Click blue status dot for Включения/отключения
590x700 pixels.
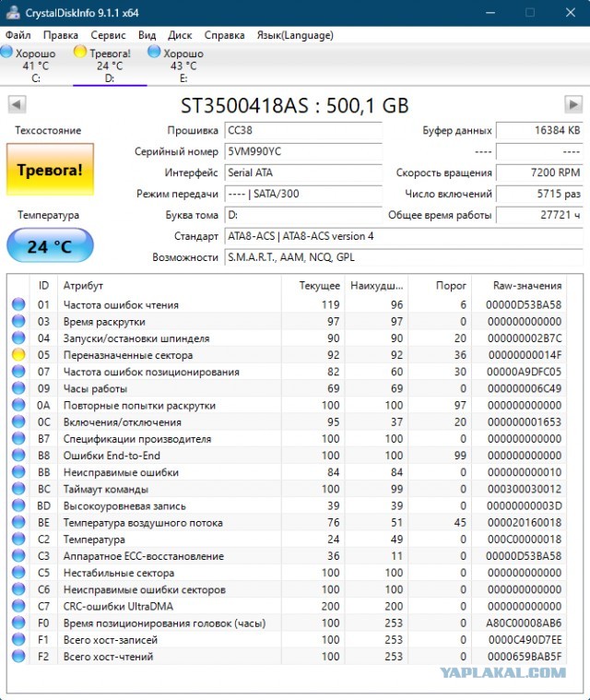[x=18, y=421]
